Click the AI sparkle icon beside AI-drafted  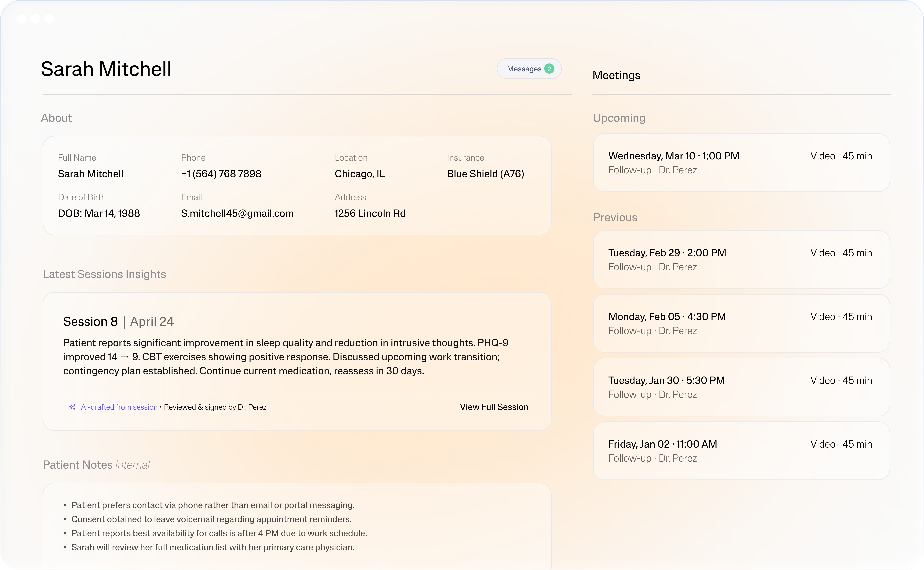tap(72, 407)
